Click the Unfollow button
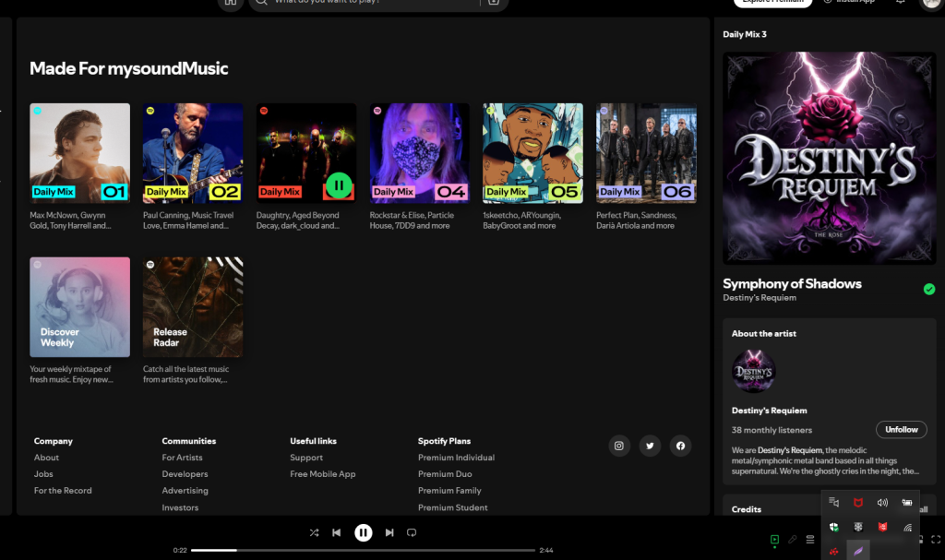This screenshot has width=945, height=560. tap(901, 430)
